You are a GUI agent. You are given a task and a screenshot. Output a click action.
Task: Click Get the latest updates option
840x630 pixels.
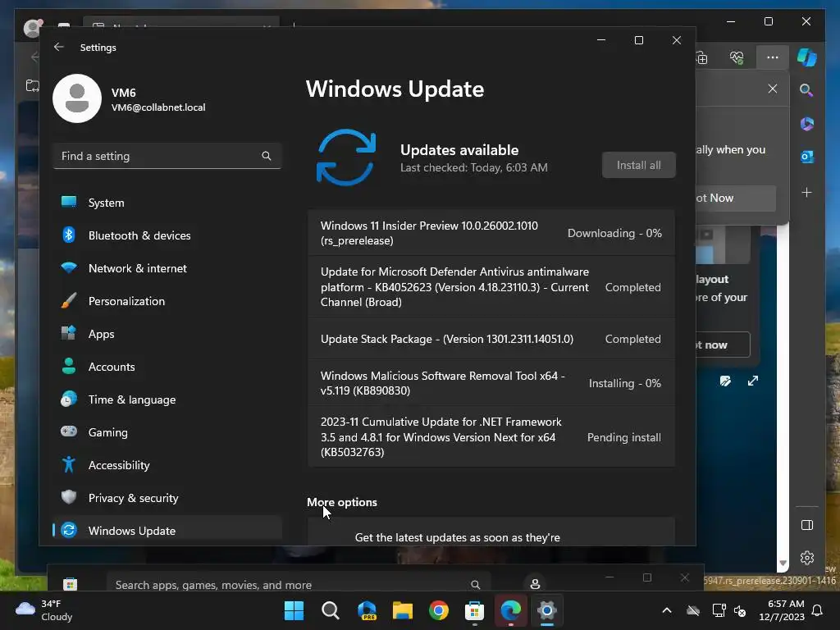[491, 532]
